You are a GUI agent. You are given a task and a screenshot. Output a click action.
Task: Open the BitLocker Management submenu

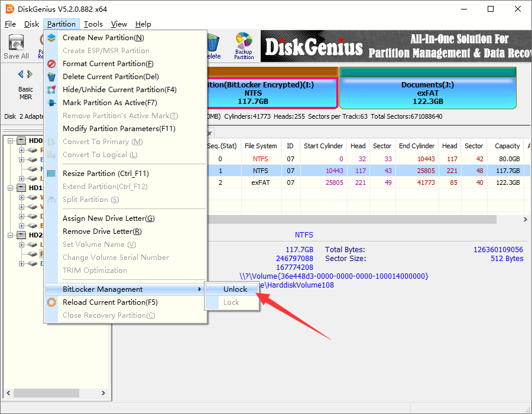point(124,289)
